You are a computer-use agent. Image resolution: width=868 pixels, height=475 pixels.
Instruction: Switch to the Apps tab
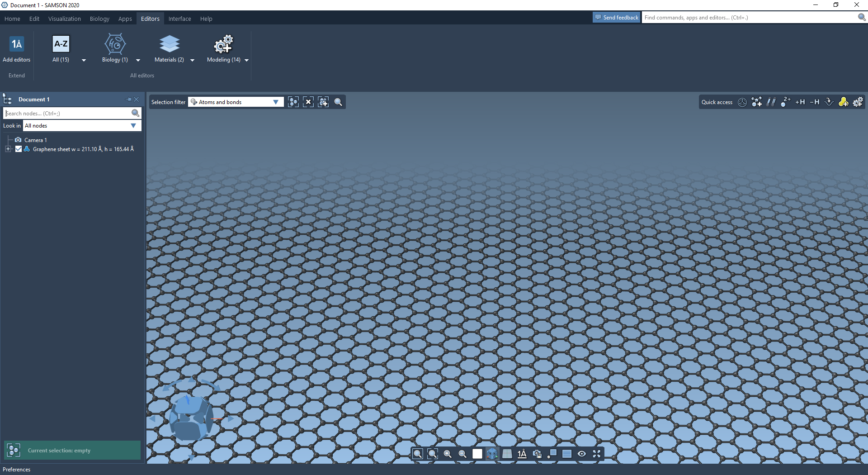tap(125, 19)
